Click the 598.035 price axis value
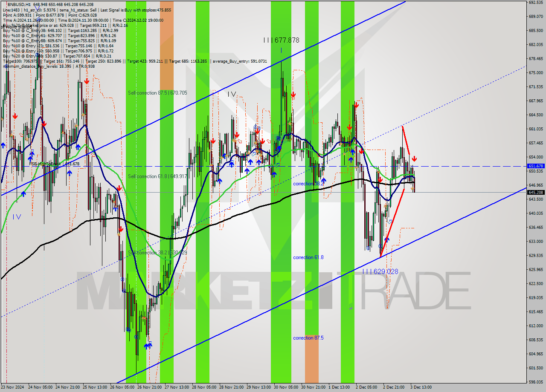 535,382
